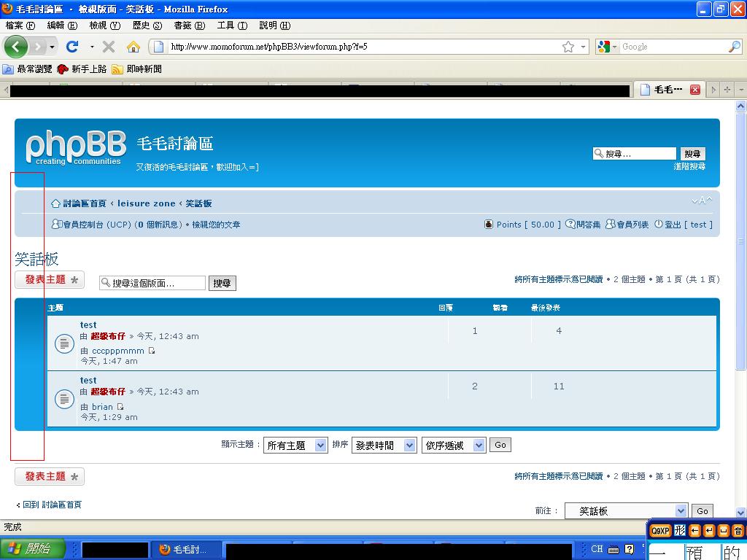Open the 會員列表 members link
The image size is (747, 560).
tap(632, 225)
